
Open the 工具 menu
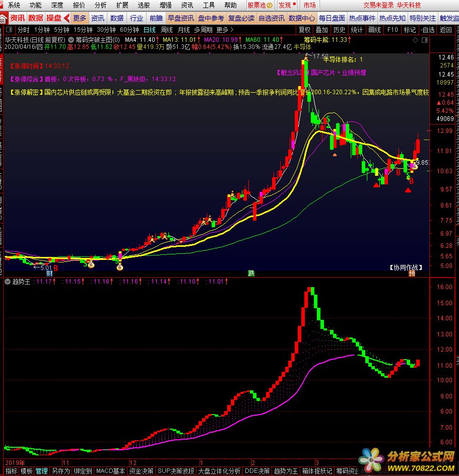click(x=209, y=5)
